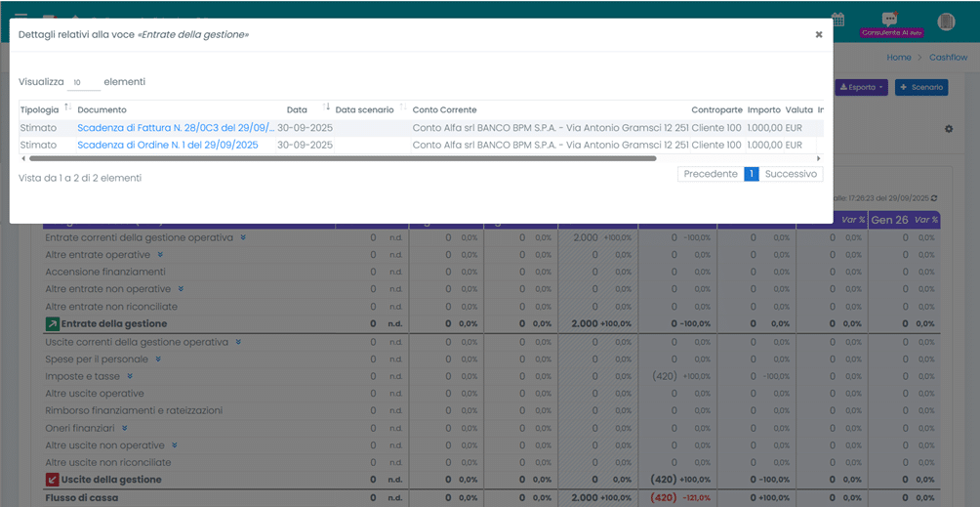Open the Esporta dropdown button

[861, 87]
